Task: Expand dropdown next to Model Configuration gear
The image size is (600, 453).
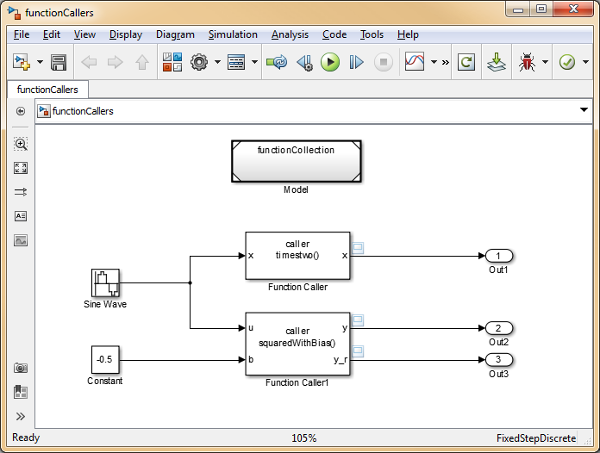Action: coord(215,62)
